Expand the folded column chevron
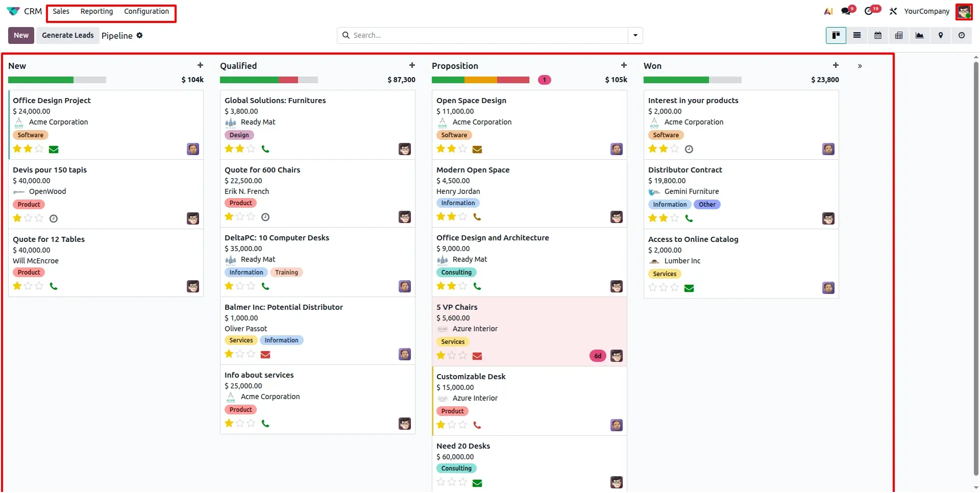The width and height of the screenshot is (980, 493). click(x=860, y=66)
